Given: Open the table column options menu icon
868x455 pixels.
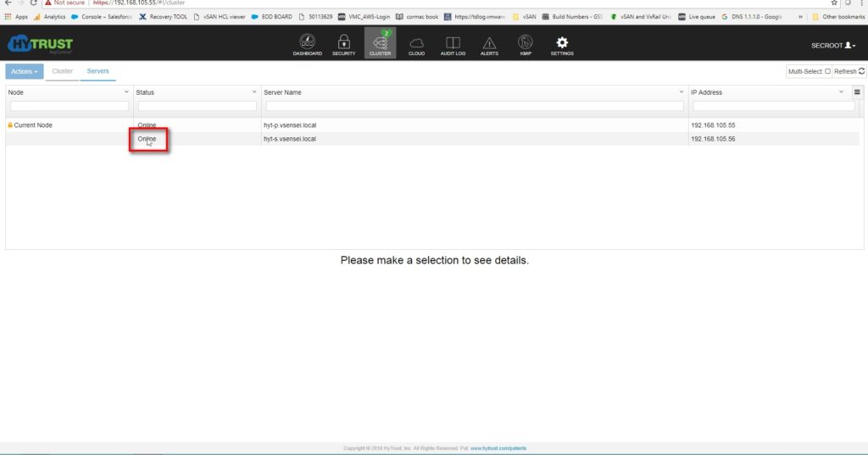Looking at the screenshot, I should [857, 92].
